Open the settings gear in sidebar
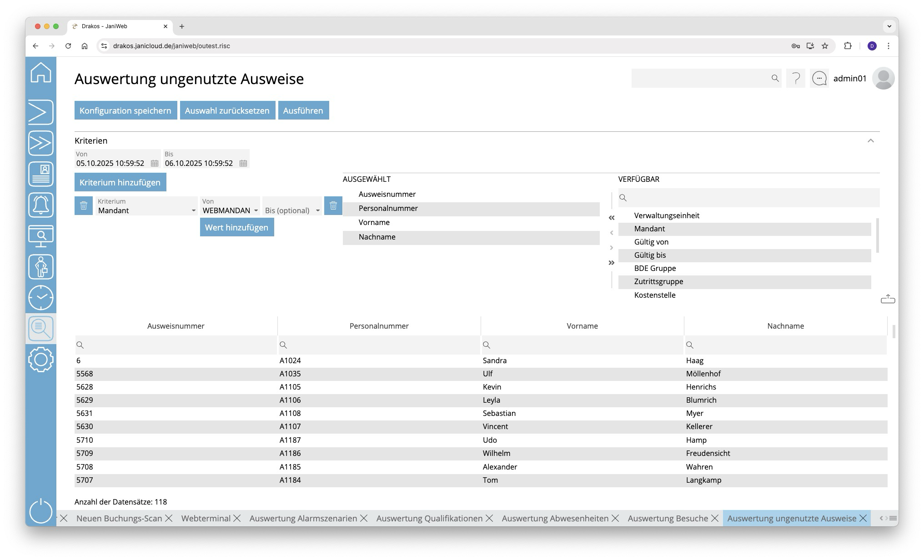 [41, 360]
